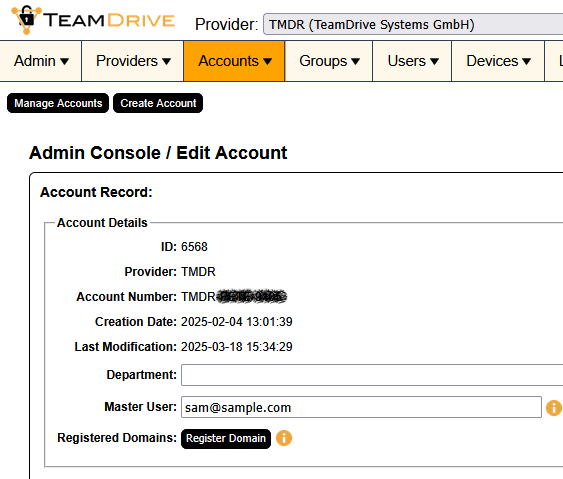
Task: Click the Register Domain button
Action: 226,439
